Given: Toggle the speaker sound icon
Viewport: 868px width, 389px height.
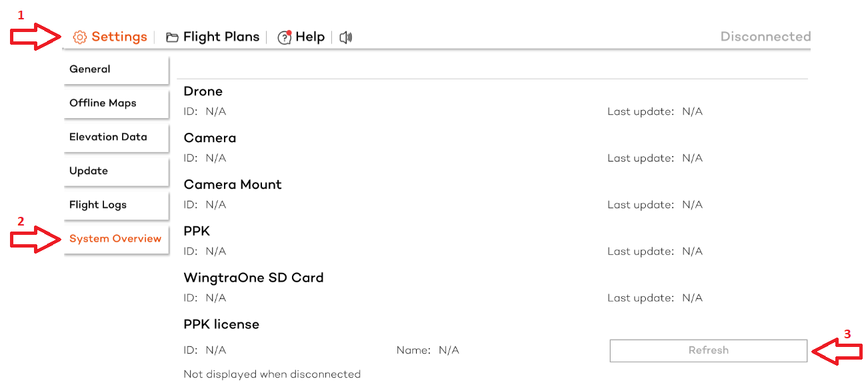Looking at the screenshot, I should [345, 37].
